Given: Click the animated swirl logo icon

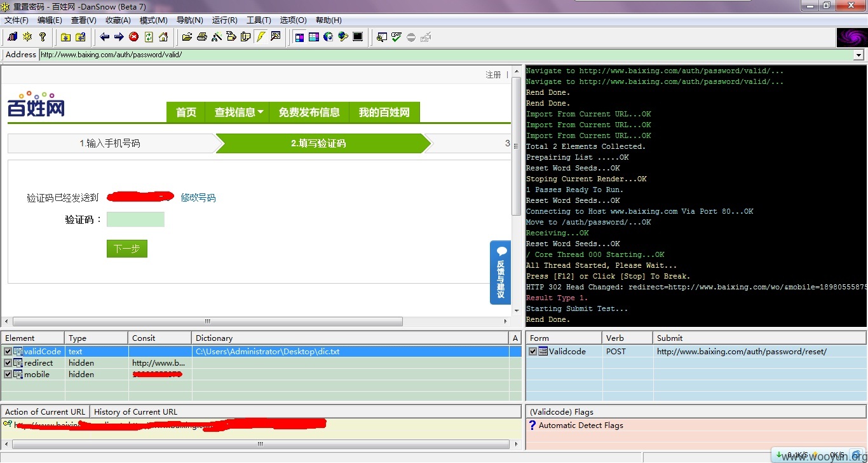Looking at the screenshot, I should 851,38.
